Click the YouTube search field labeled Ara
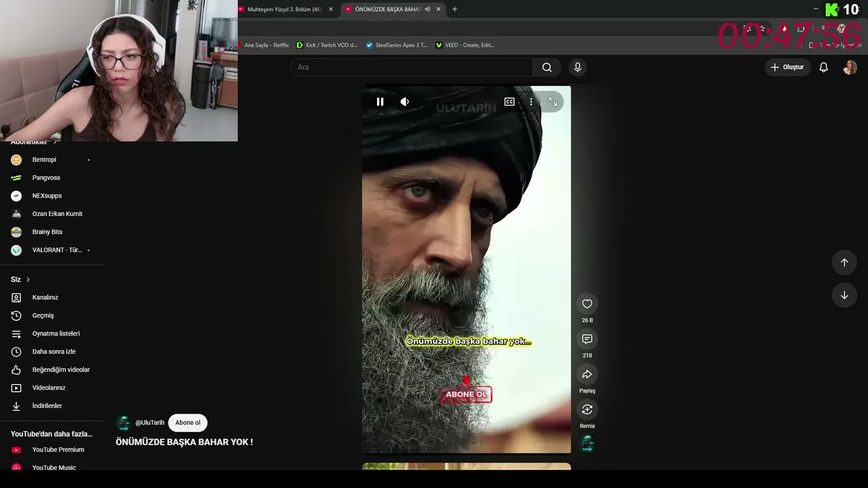Viewport: 868px width, 488px height. [x=412, y=67]
